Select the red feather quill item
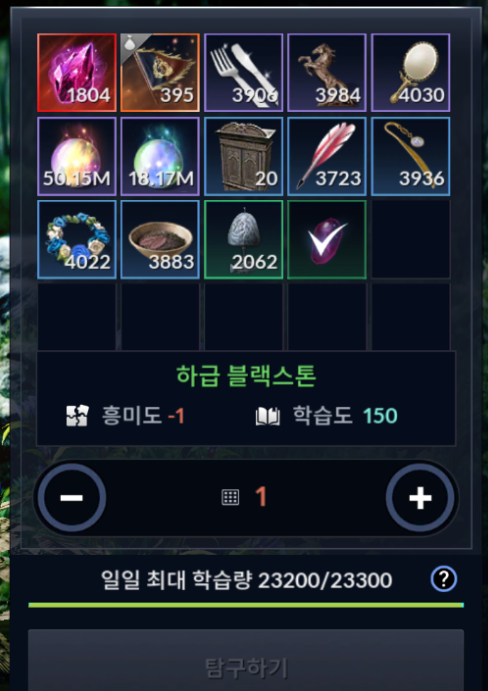 [327, 156]
